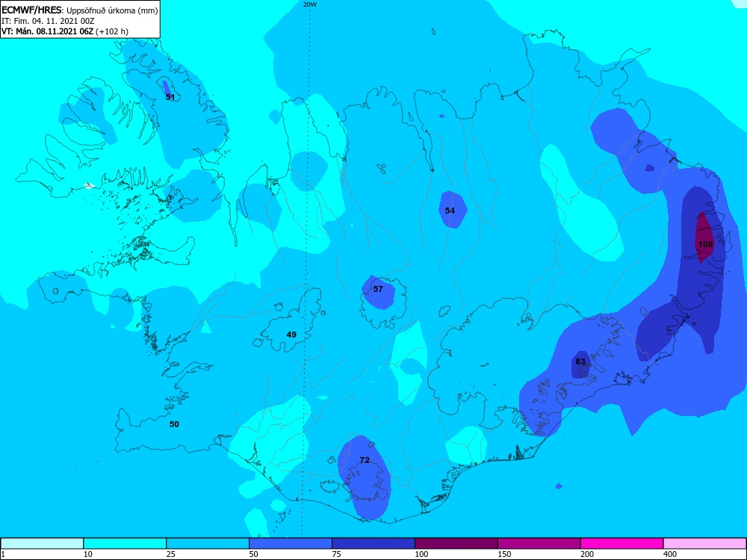Select the 150–200 mm purple legend swatch
747x560 pixels.
[539, 544]
